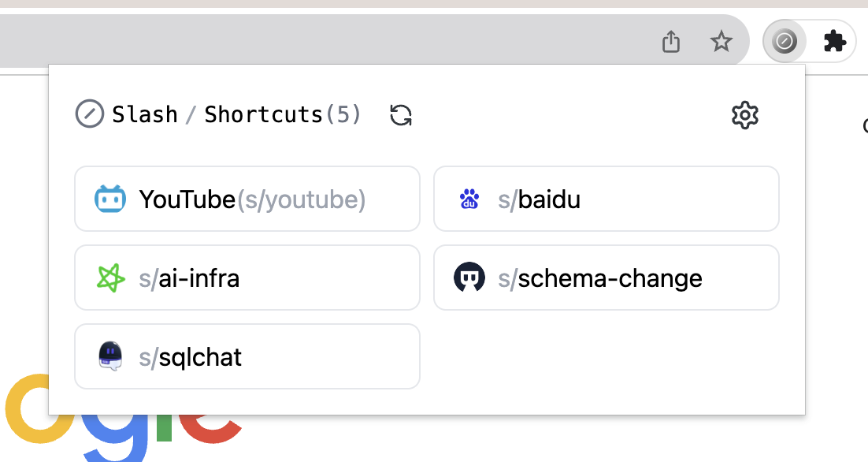The height and width of the screenshot is (462, 868).
Task: Open the s/schema-change shortcut
Action: point(606,278)
